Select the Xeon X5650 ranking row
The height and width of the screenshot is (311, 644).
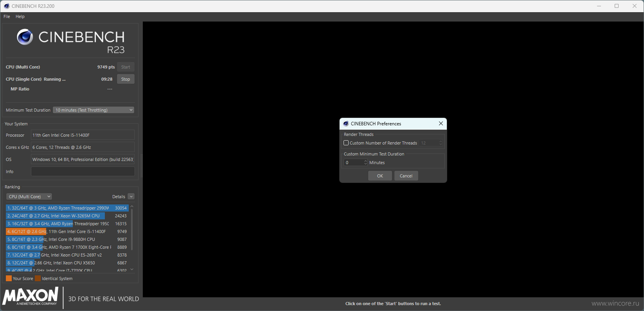[67, 263]
